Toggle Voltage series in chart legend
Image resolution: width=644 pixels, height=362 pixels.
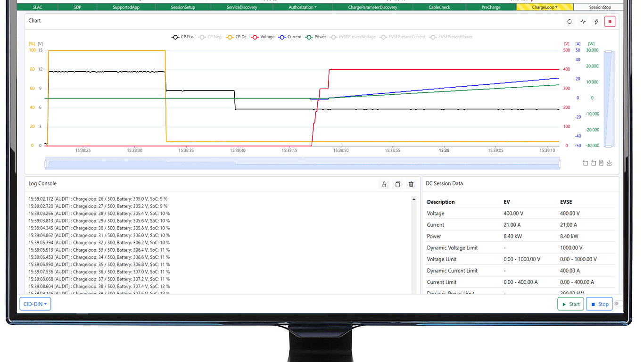(x=263, y=37)
